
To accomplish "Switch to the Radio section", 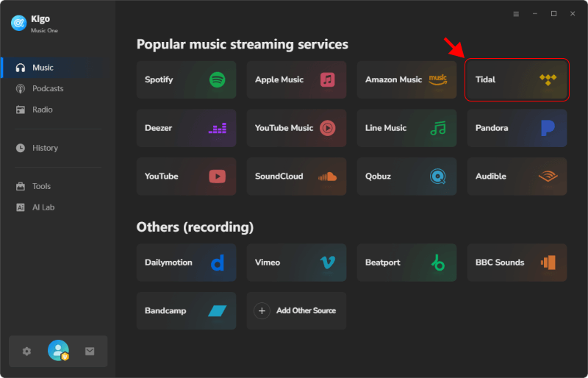I will click(42, 110).
